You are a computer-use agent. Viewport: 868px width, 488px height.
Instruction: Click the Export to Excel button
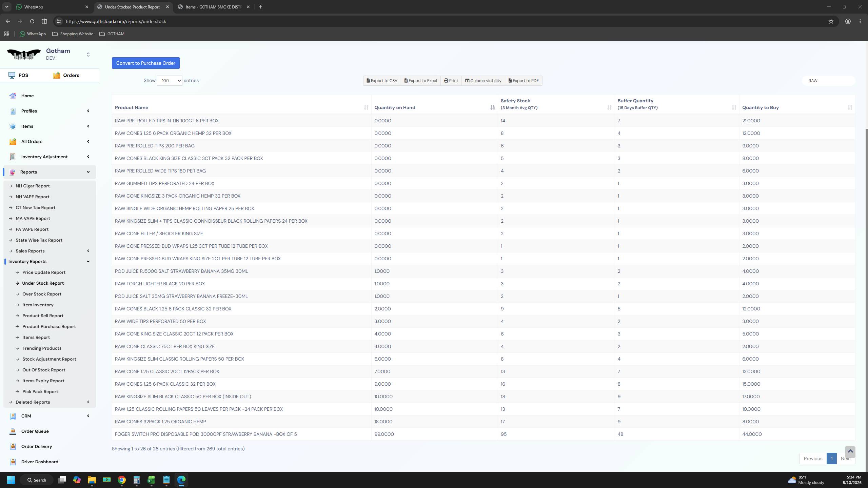(420, 81)
